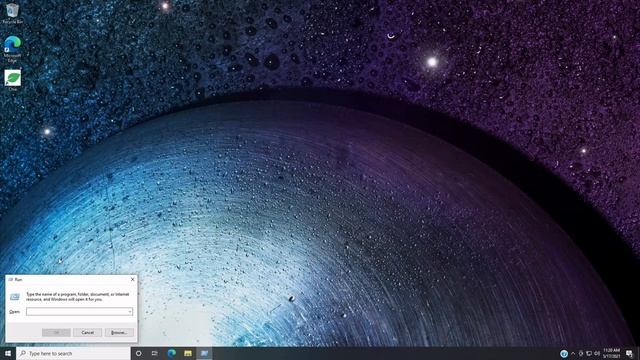Image resolution: width=640 pixels, height=360 pixels.
Task: Select the green leaf desktop shortcut
Action: click(13, 80)
